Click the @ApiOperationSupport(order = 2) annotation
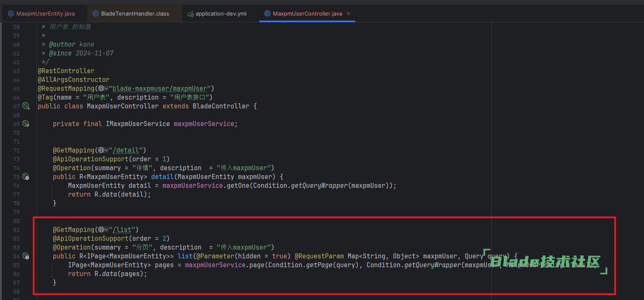 111,238
